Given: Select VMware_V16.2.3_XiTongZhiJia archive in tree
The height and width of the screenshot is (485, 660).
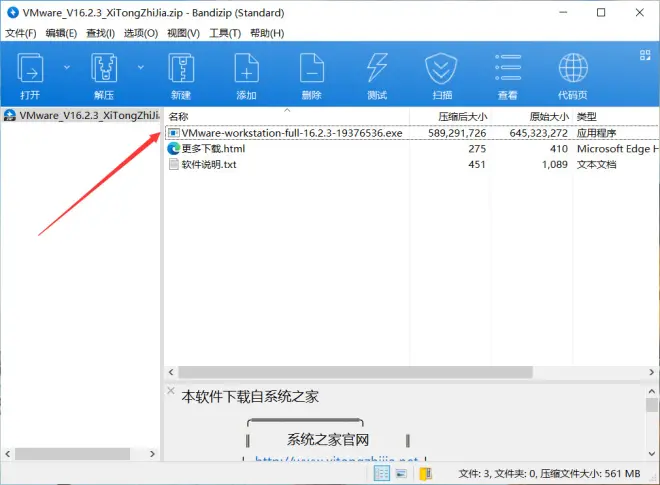Looking at the screenshot, I should (x=82, y=115).
